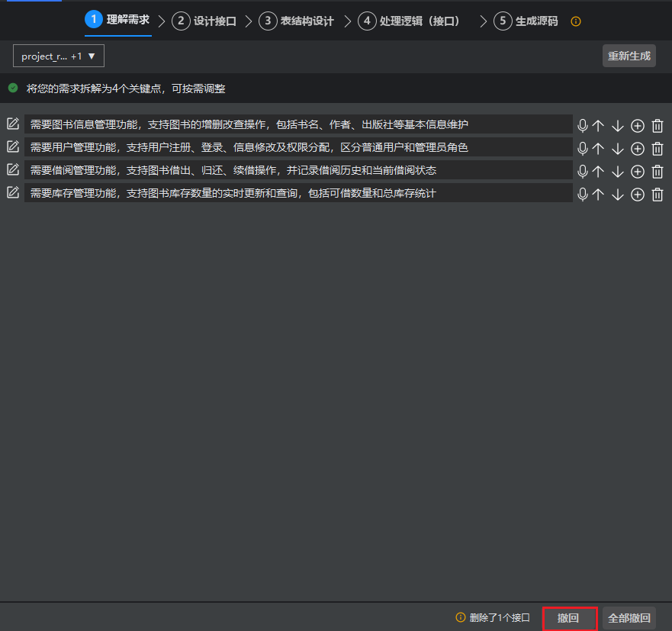Delete the 图书信息管理 requirement row
The image size is (672, 631).
coord(658,126)
